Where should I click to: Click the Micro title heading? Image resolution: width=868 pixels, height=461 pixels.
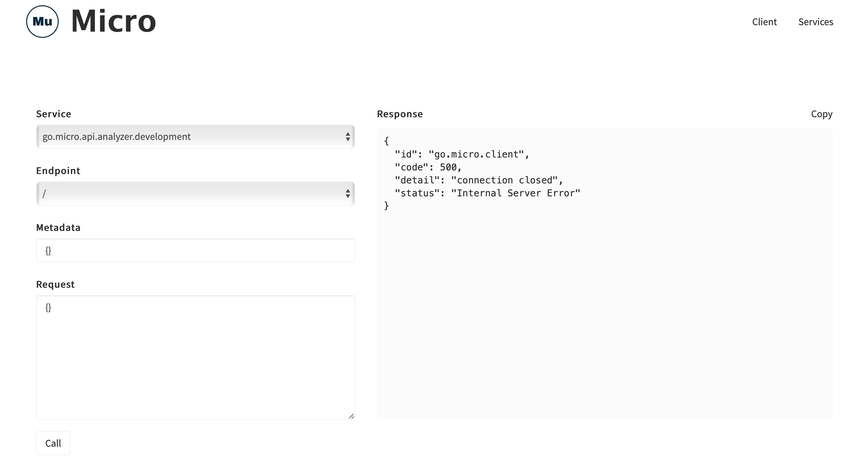[114, 21]
